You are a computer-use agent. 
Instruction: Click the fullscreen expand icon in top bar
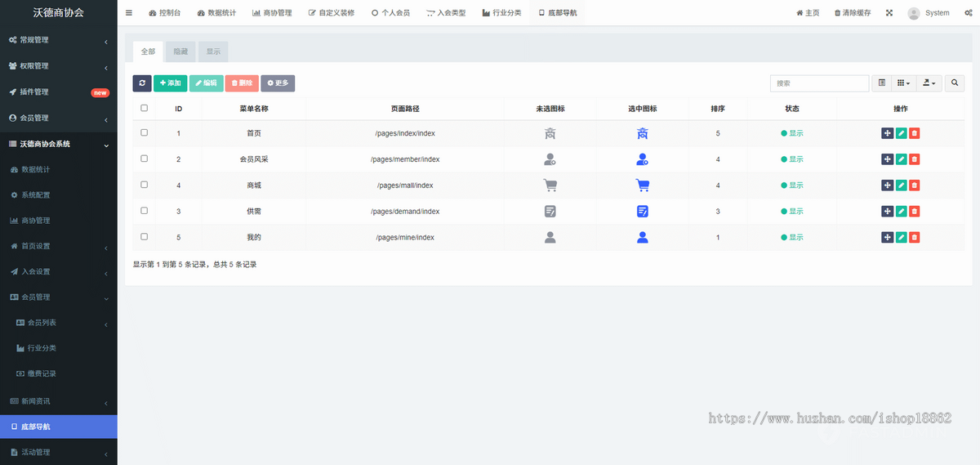[889, 13]
